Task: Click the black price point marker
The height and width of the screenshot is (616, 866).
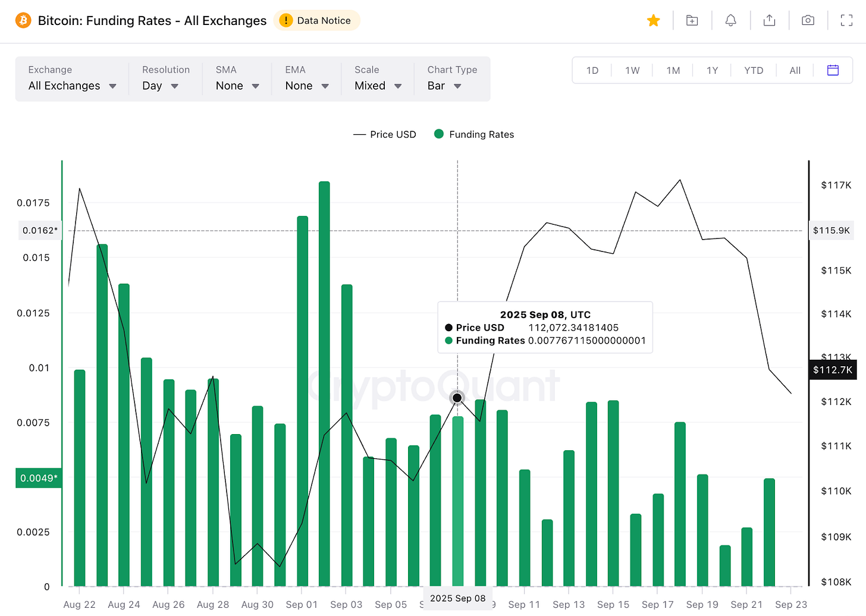Action: pyautogui.click(x=457, y=398)
